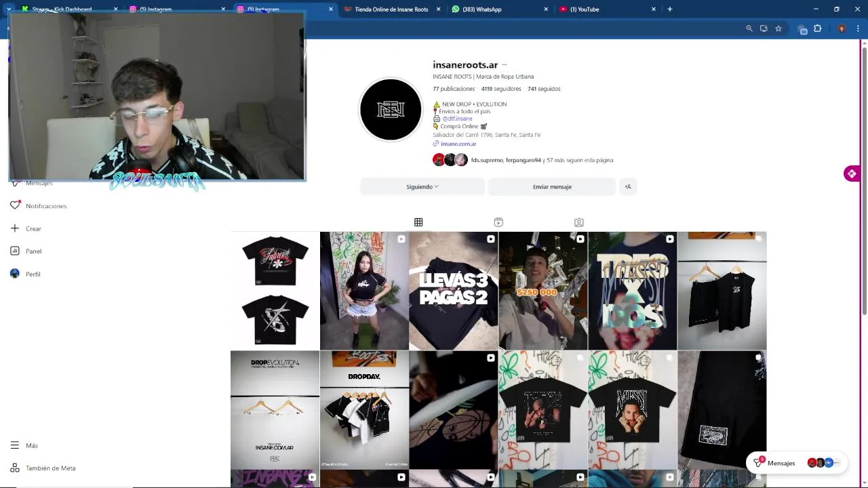The height and width of the screenshot is (488, 868).
Task: Open profile options three-dots next to insaneroots.ar
Action: tap(505, 65)
